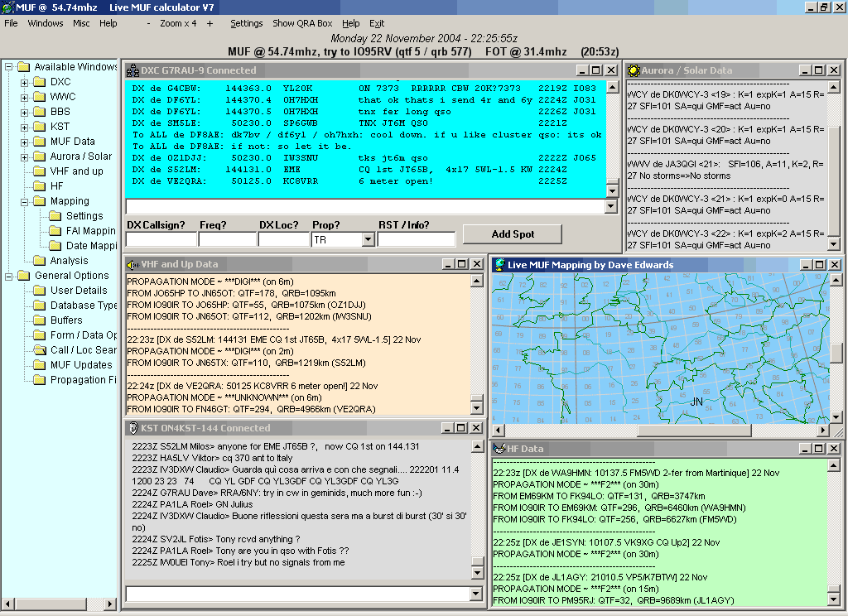Click Show QRA Box
Screen dimensions: 848x616
pos(301,23)
